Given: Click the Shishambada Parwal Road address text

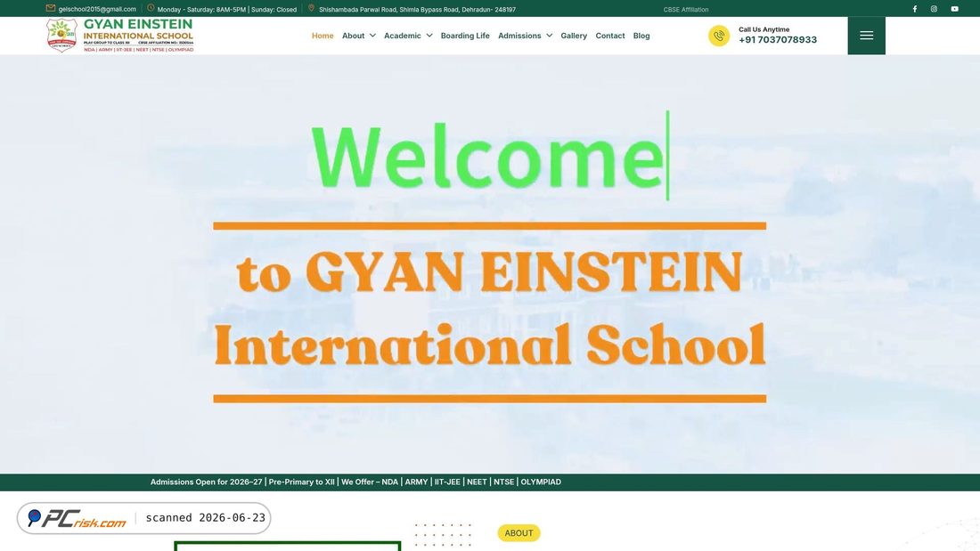Looking at the screenshot, I should pos(417,10).
